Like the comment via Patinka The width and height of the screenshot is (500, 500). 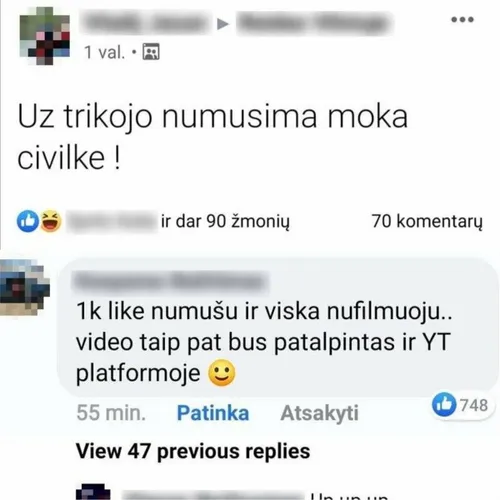[x=213, y=413]
